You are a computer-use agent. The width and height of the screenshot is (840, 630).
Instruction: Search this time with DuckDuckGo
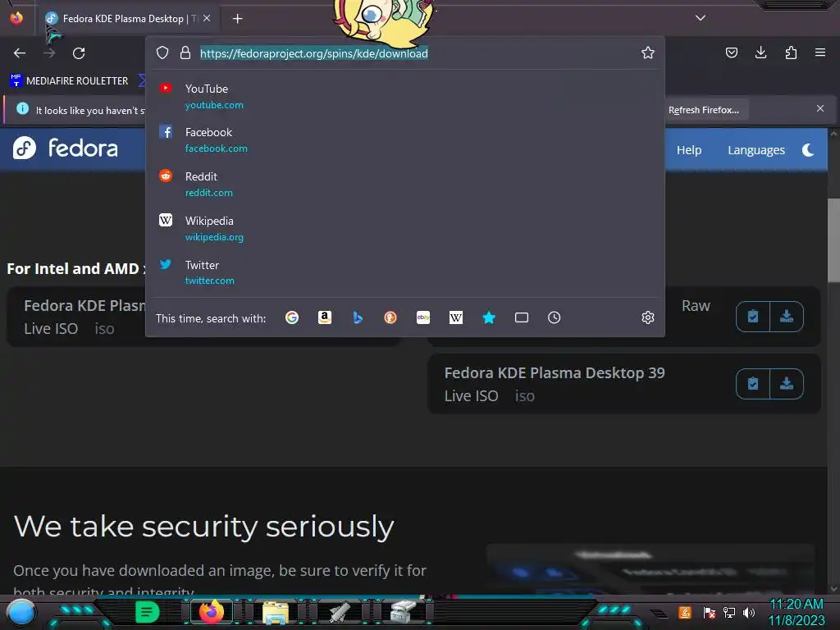click(x=390, y=317)
